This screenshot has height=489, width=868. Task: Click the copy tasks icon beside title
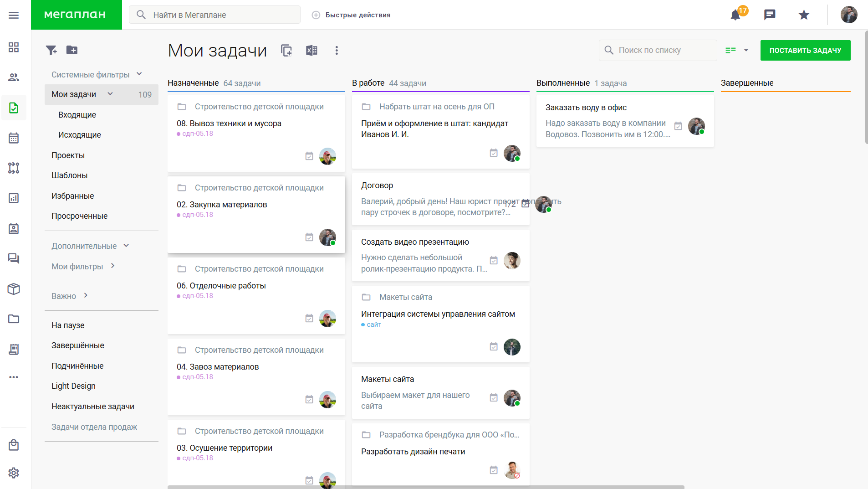(286, 50)
